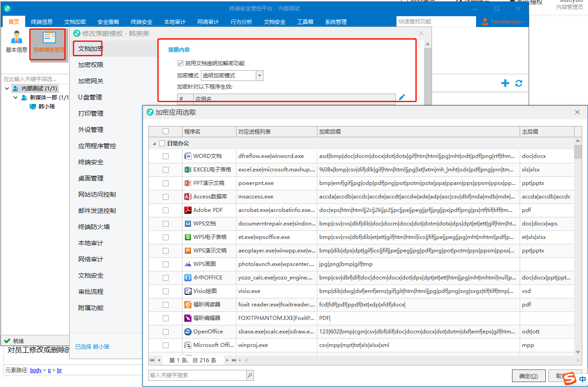Check the Adobe PDF row checkbox
This screenshot has width=588, height=387.
point(165,210)
